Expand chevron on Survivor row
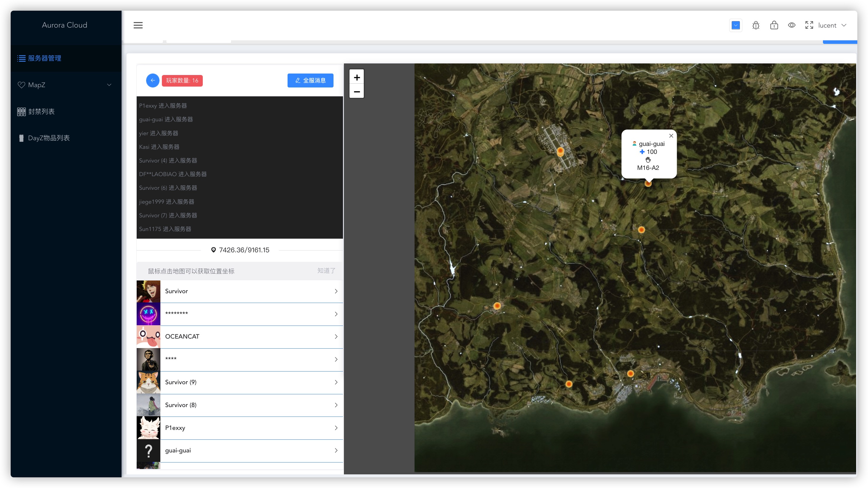The height and width of the screenshot is (488, 868). [336, 291]
